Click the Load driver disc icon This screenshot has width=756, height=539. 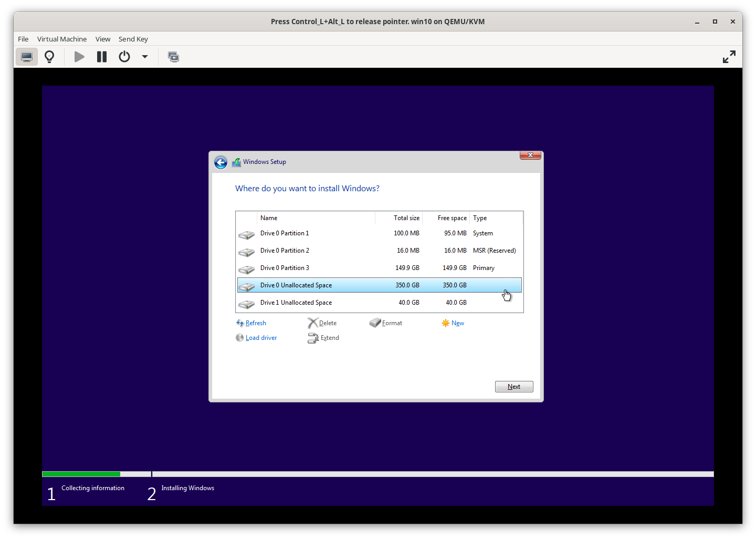239,338
